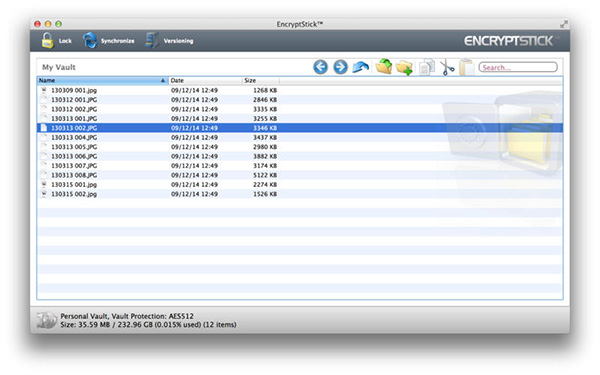
Task: Click the curved blue up-level arrow icon
Action: pyautogui.click(x=360, y=67)
